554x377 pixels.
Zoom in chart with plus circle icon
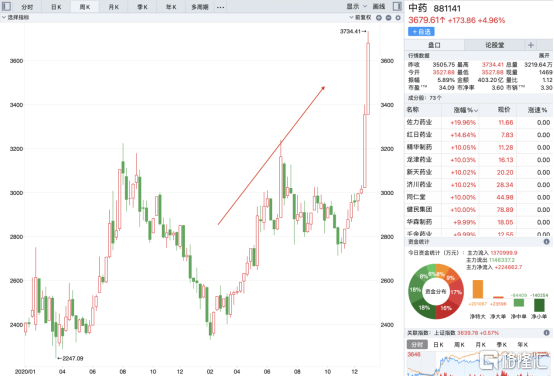(x=379, y=18)
